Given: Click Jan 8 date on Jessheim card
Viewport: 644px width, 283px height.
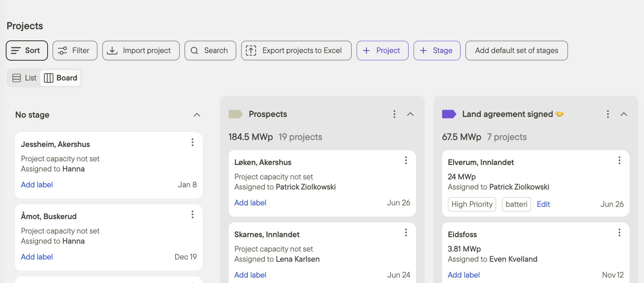Looking at the screenshot, I should point(187,185).
